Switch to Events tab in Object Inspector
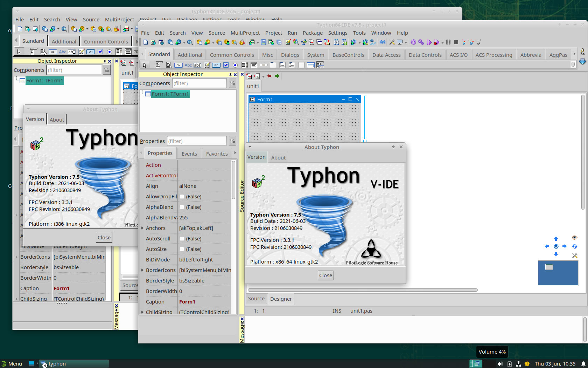This screenshot has height=368, width=588. click(189, 154)
